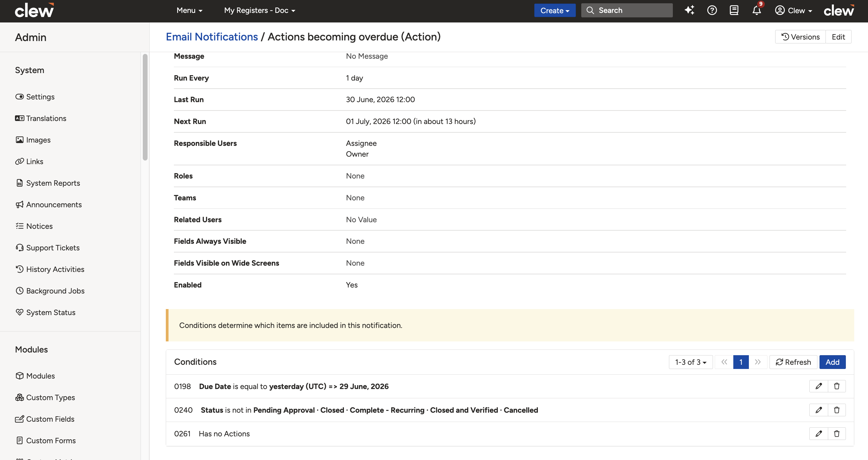Open Notices in the sidebar
This screenshot has height=460, width=868.
[x=34, y=226]
